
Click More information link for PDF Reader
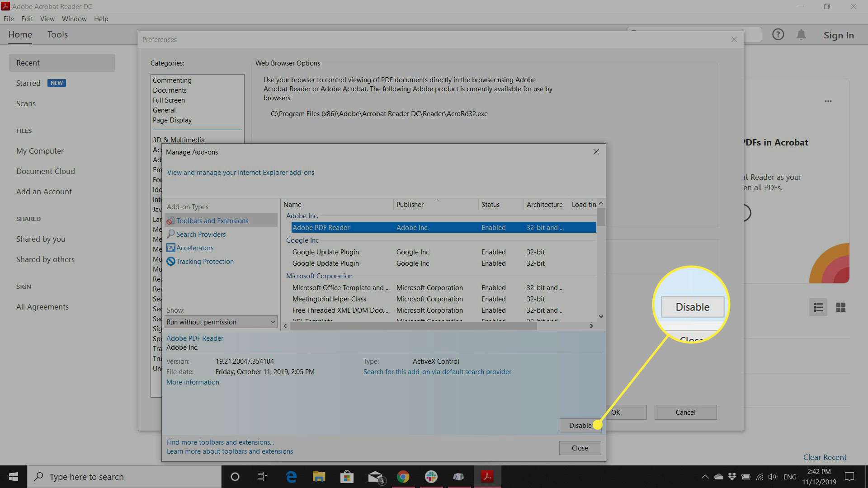click(x=193, y=382)
